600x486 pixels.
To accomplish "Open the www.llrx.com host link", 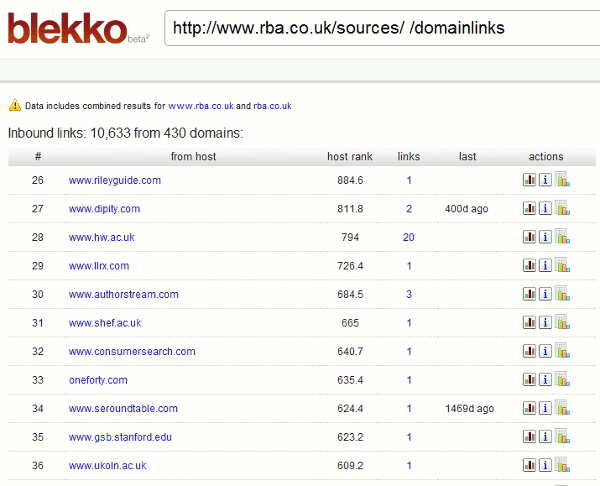I will tap(99, 266).
